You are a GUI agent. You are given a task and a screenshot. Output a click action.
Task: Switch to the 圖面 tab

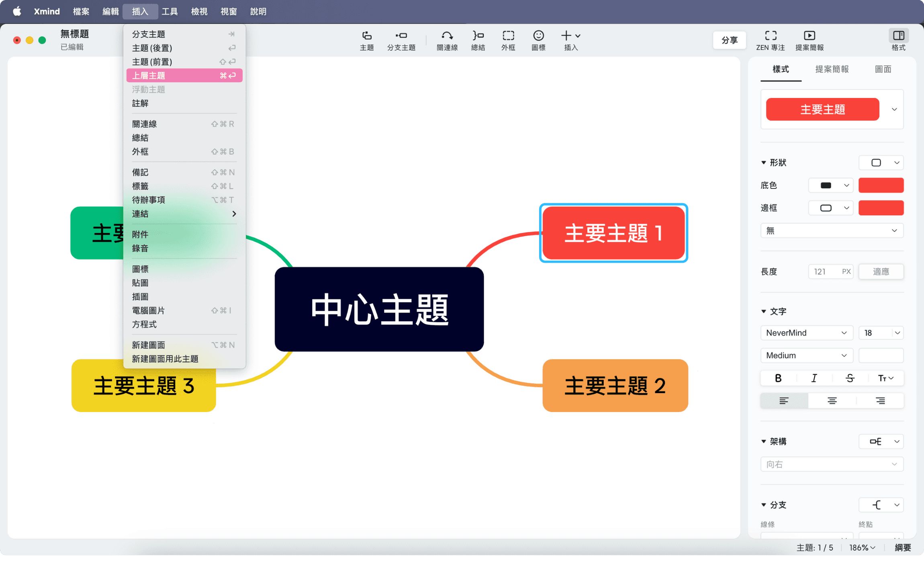883,69
